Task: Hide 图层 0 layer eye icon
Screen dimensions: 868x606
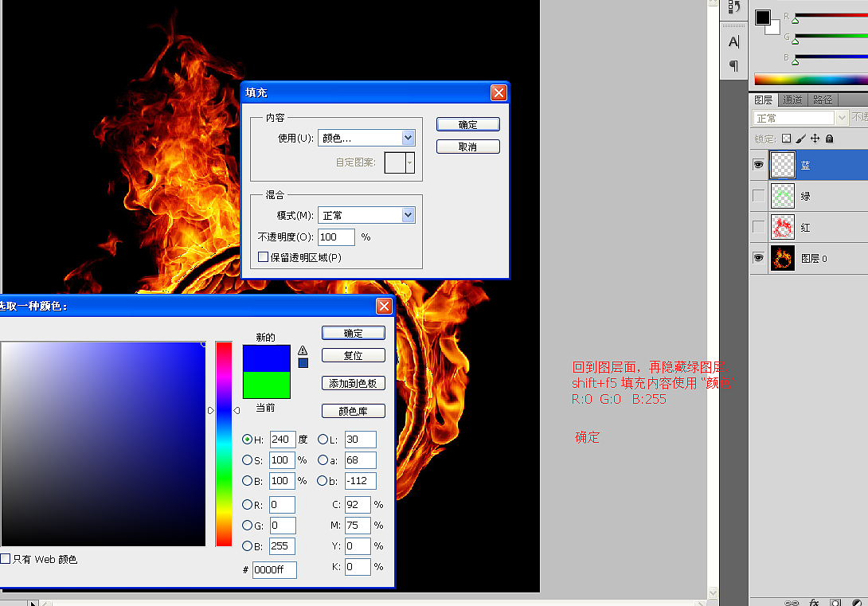Action: [758, 258]
